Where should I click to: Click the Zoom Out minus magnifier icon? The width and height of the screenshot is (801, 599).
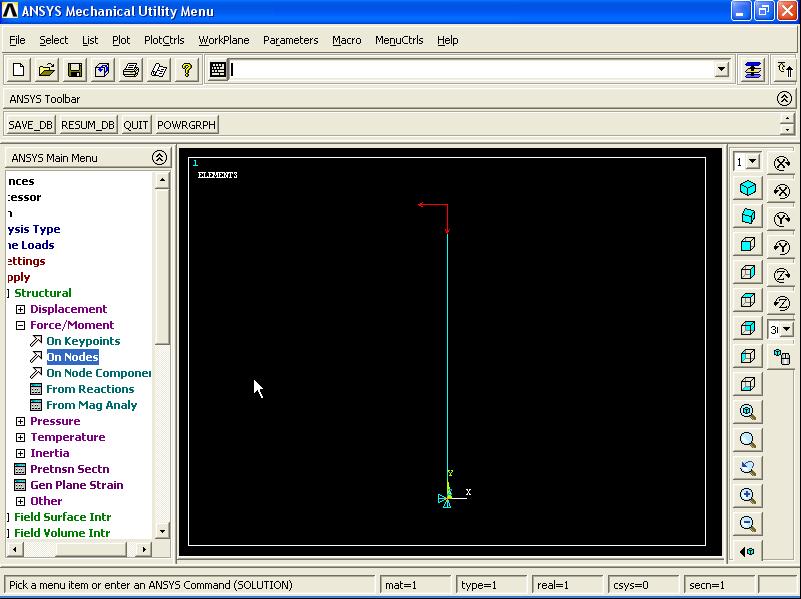(x=748, y=523)
